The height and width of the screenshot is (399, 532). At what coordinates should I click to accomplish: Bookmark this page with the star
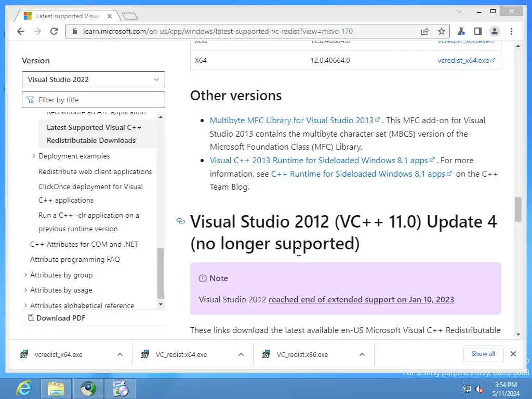point(441,31)
